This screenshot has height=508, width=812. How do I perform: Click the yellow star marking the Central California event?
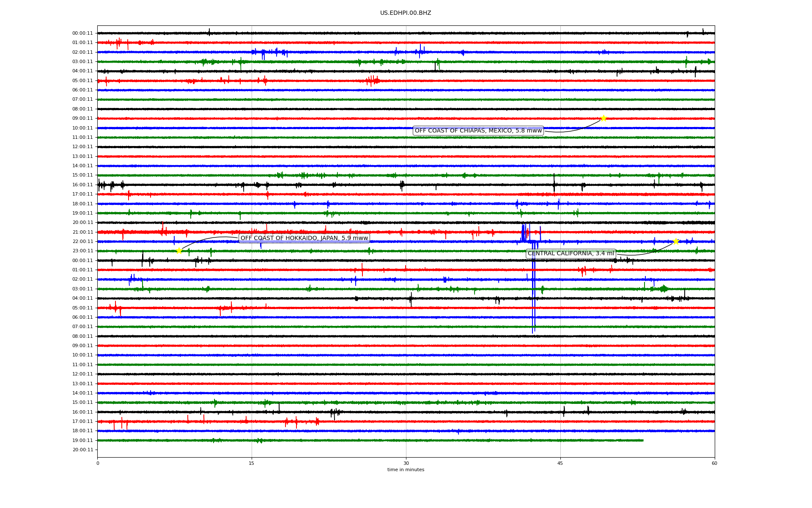[676, 241]
